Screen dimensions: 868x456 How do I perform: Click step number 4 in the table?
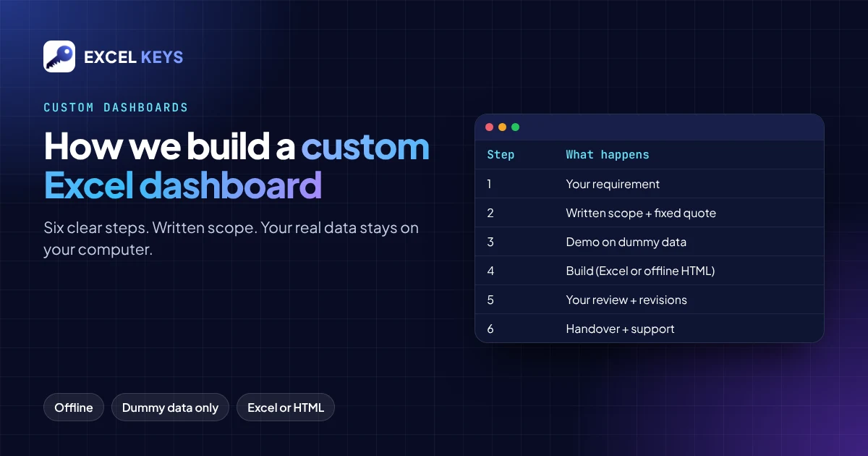[490, 271]
